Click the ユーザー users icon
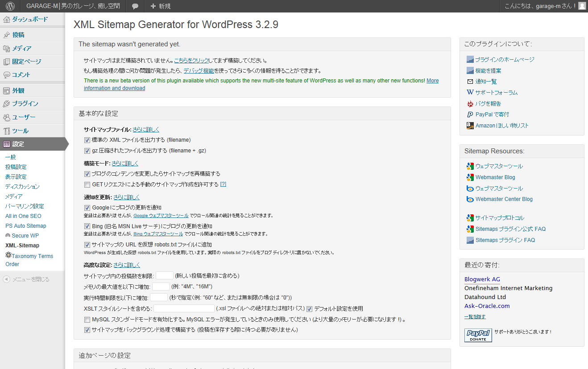Screen dimensions: 588x369 coord(7,117)
